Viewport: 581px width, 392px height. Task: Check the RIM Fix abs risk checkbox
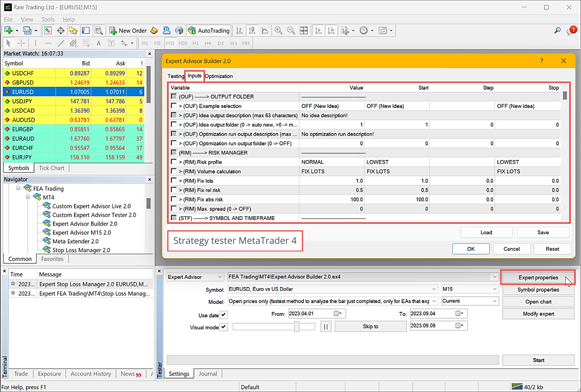(174, 199)
